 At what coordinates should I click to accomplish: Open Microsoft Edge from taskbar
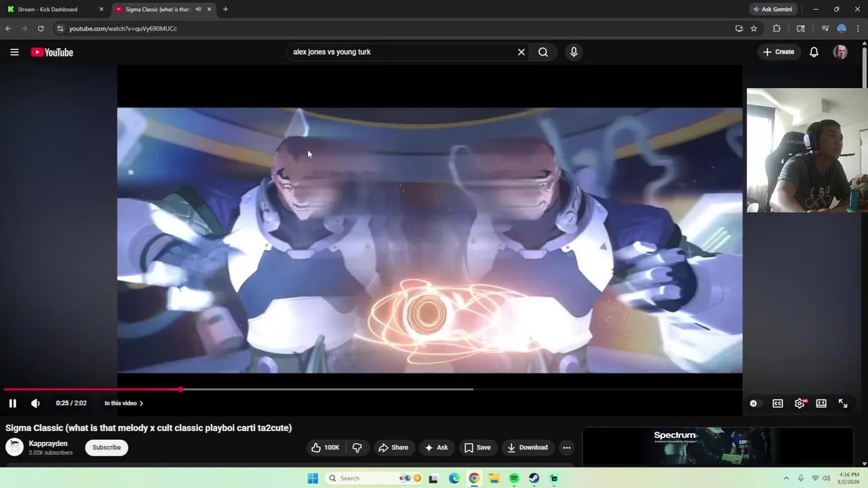click(x=454, y=479)
